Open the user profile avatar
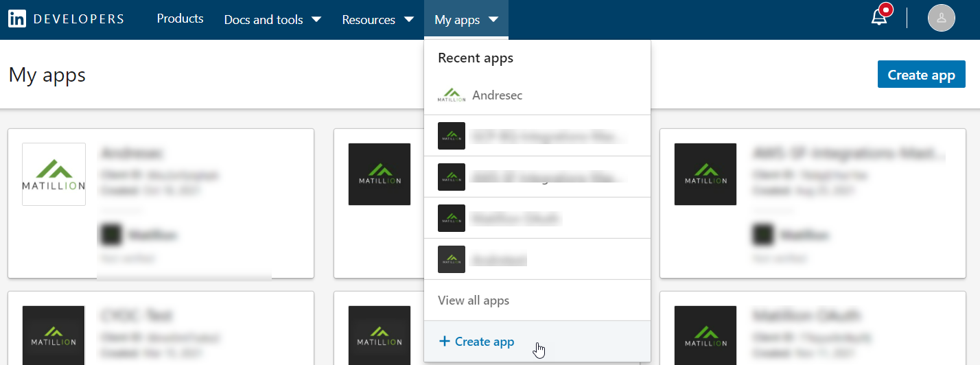Image resolution: width=980 pixels, height=365 pixels. [x=942, y=18]
